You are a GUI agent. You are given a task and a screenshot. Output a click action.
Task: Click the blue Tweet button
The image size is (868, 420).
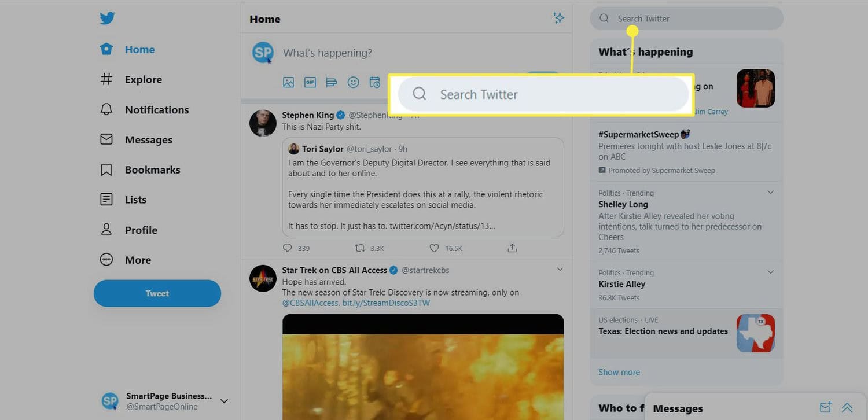pos(157,293)
